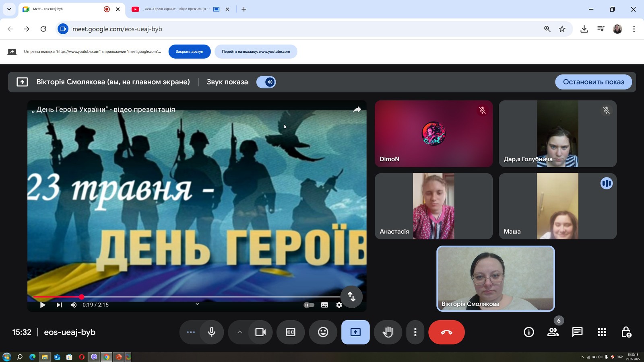Click the address bar URL field
Image resolution: width=644 pixels, height=362 pixels.
click(314, 29)
